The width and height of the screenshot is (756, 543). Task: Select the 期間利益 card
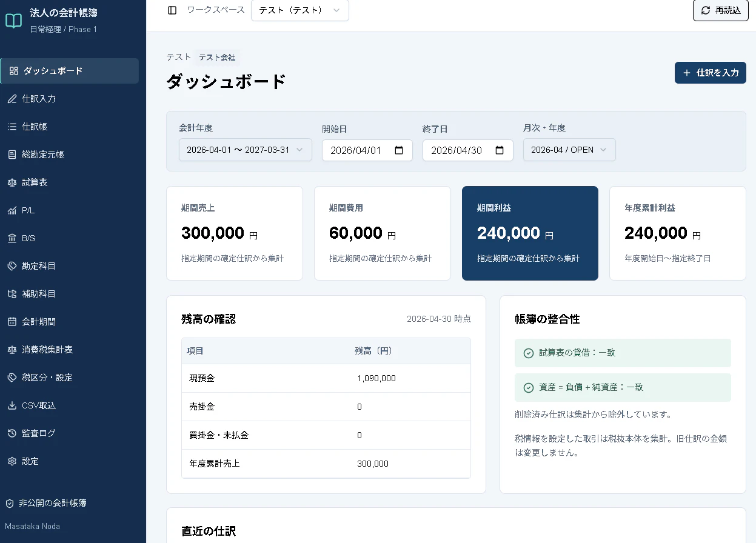pos(530,233)
